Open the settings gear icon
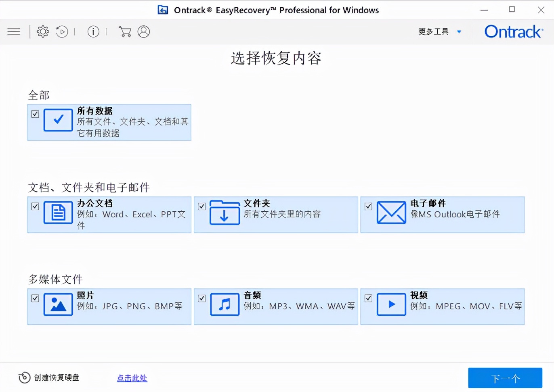This screenshot has width=554, height=392. click(x=42, y=31)
